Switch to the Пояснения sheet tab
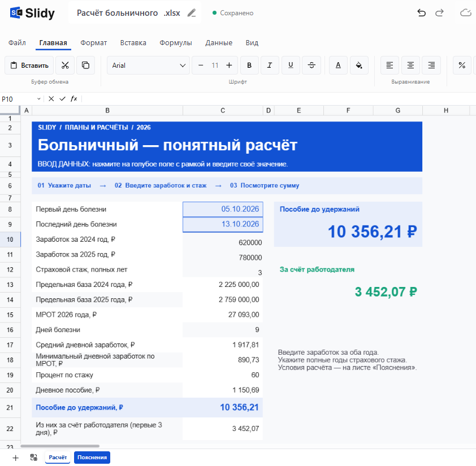Screen dimensions: 476x466 (92, 458)
